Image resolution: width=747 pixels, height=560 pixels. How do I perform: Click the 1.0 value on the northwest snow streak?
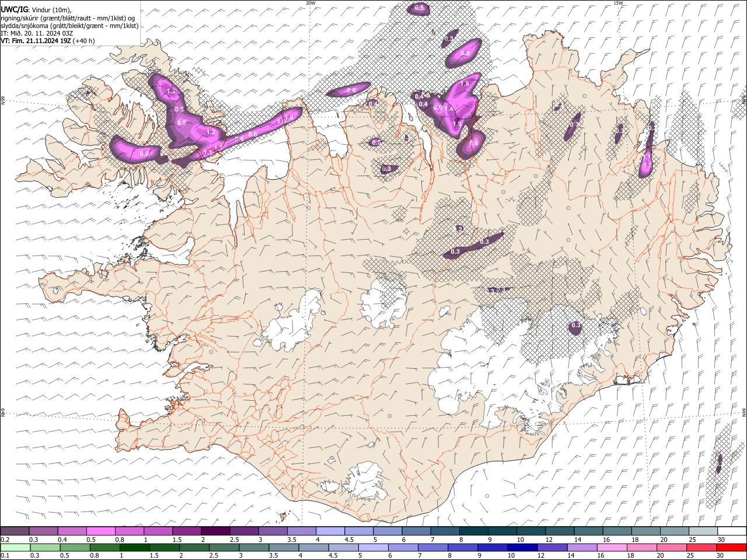pyautogui.click(x=288, y=118)
